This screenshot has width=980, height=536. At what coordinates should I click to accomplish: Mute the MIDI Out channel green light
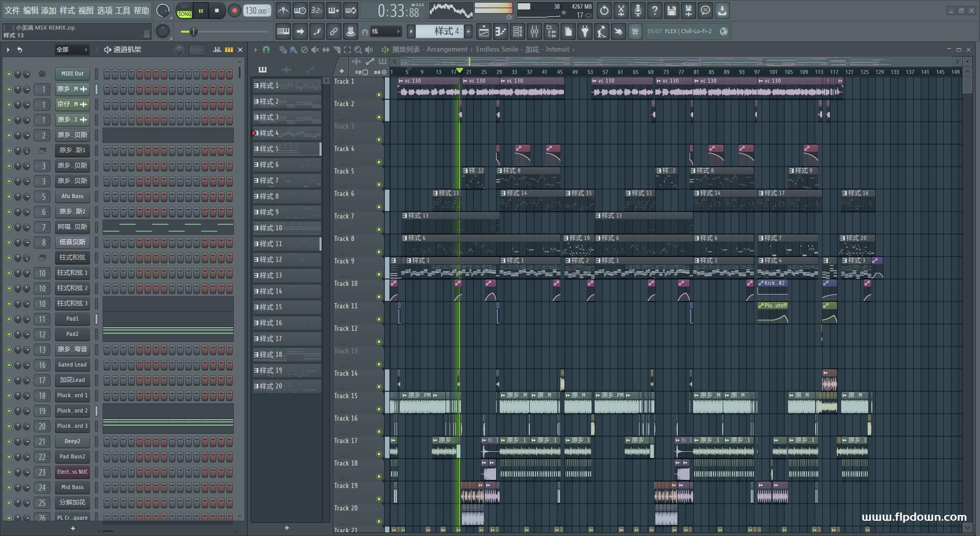click(x=9, y=74)
